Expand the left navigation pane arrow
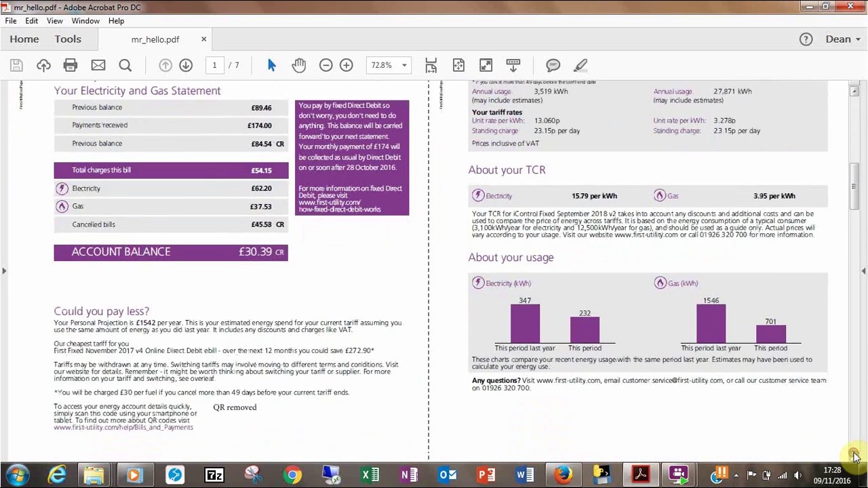 coord(4,271)
